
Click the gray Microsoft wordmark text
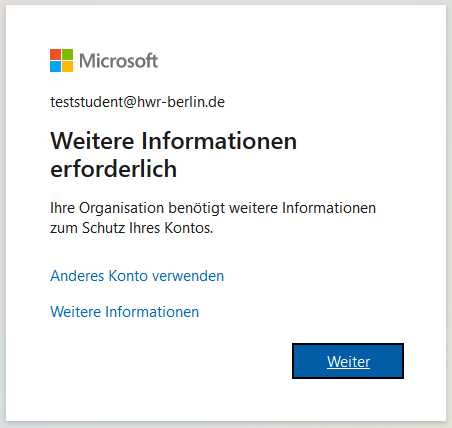tap(119, 61)
